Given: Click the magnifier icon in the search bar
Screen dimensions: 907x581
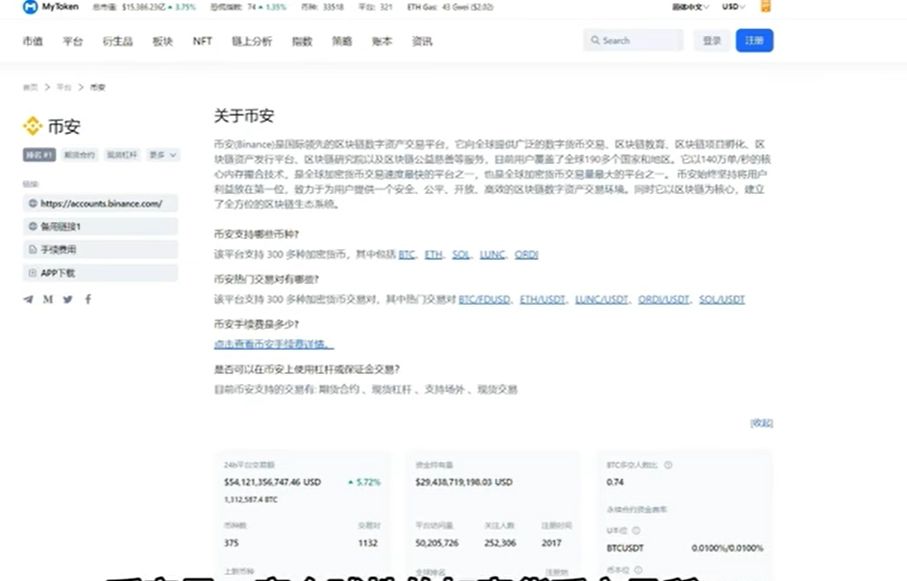Looking at the screenshot, I should coord(597,40).
